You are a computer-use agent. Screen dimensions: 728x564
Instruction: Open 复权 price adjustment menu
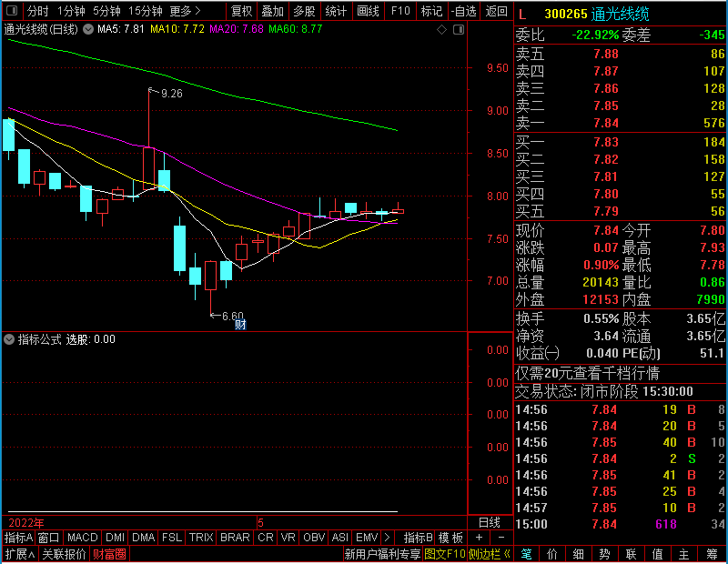(241, 11)
